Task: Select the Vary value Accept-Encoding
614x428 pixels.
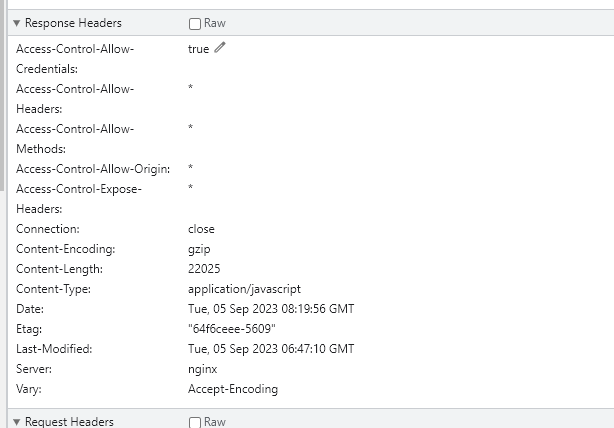Action: tap(233, 389)
